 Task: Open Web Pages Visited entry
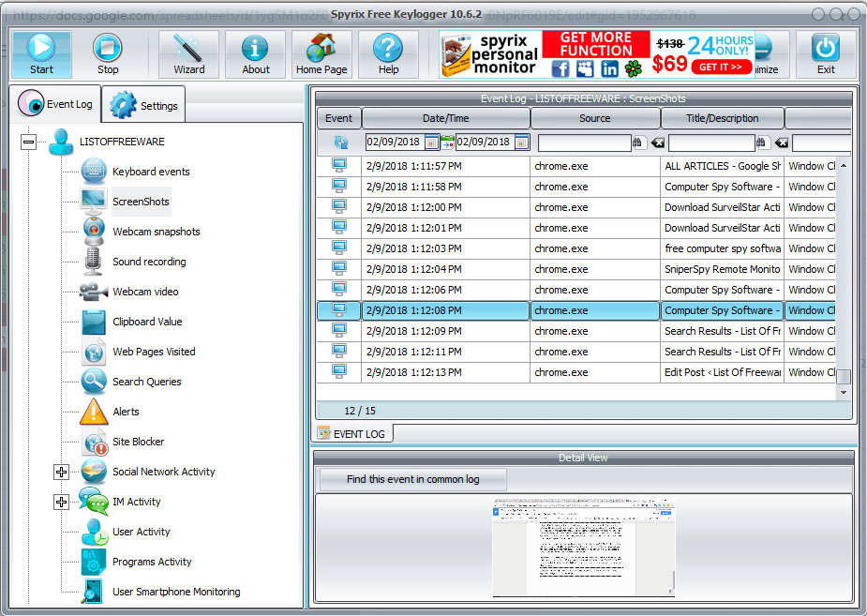click(x=154, y=352)
